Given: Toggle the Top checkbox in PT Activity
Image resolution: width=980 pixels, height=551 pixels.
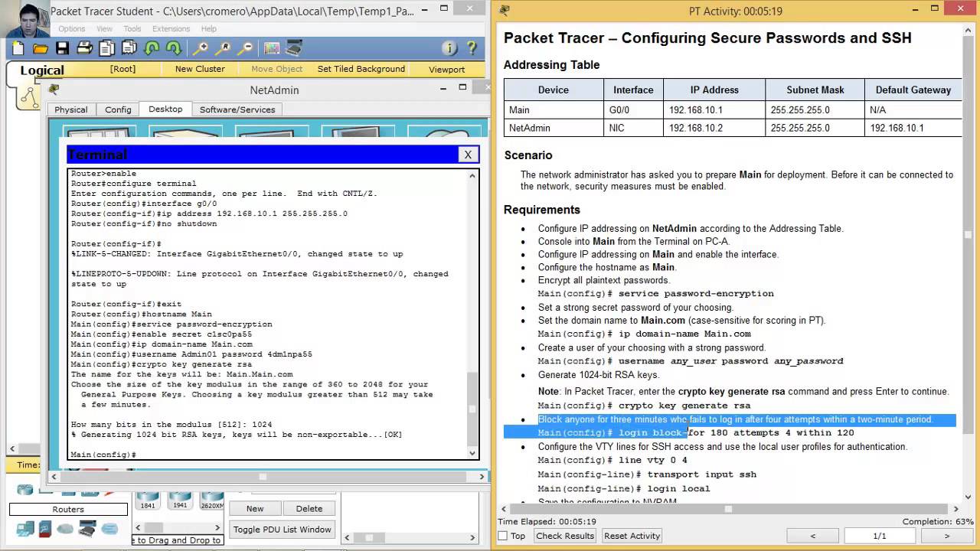Looking at the screenshot, I should pos(503,536).
